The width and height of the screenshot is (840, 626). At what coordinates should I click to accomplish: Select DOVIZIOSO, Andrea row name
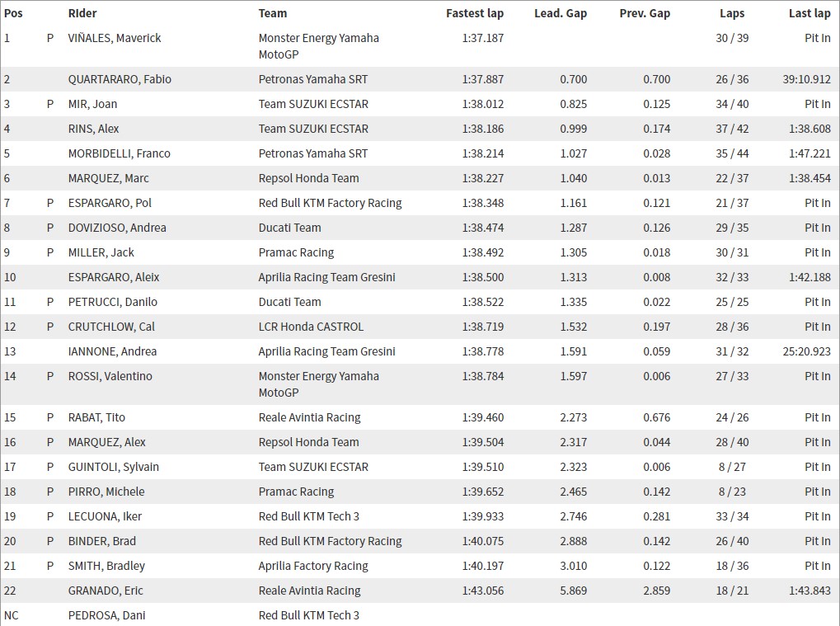click(117, 228)
